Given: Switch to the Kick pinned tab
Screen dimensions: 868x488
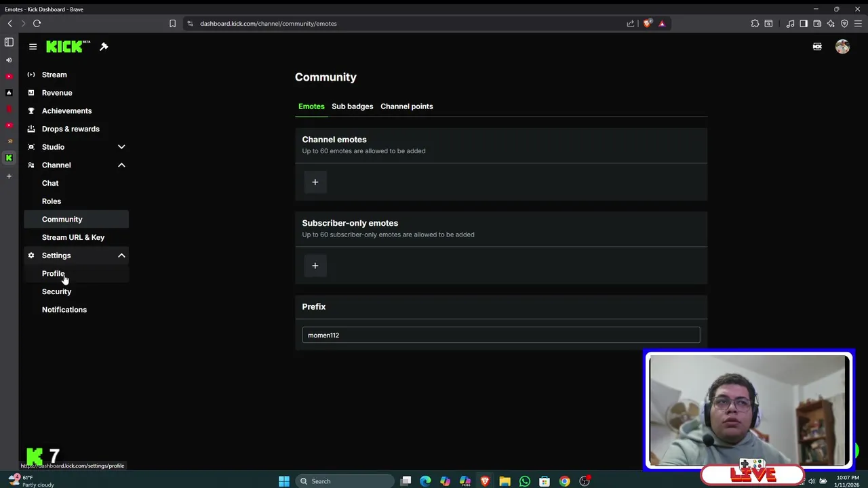Looking at the screenshot, I should [9, 157].
